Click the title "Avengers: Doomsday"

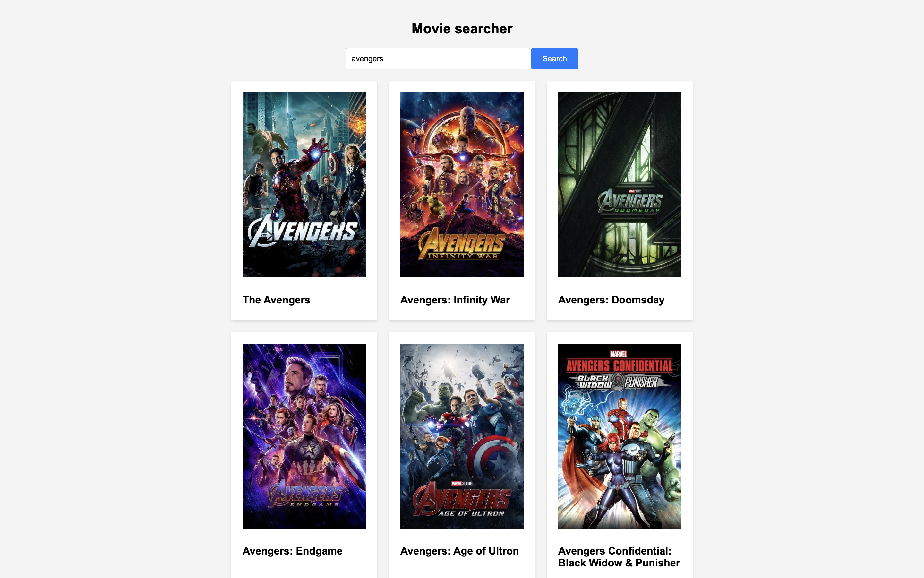click(x=611, y=300)
